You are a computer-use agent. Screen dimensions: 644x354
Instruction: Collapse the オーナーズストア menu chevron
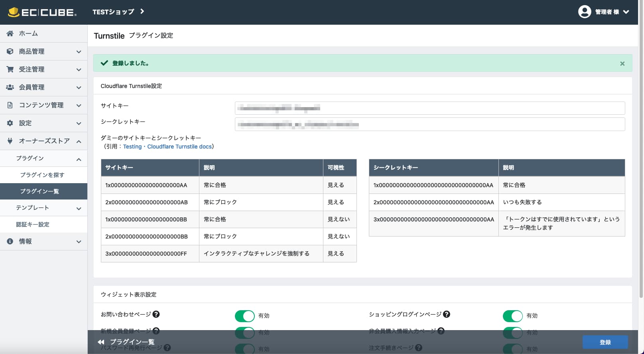79,141
